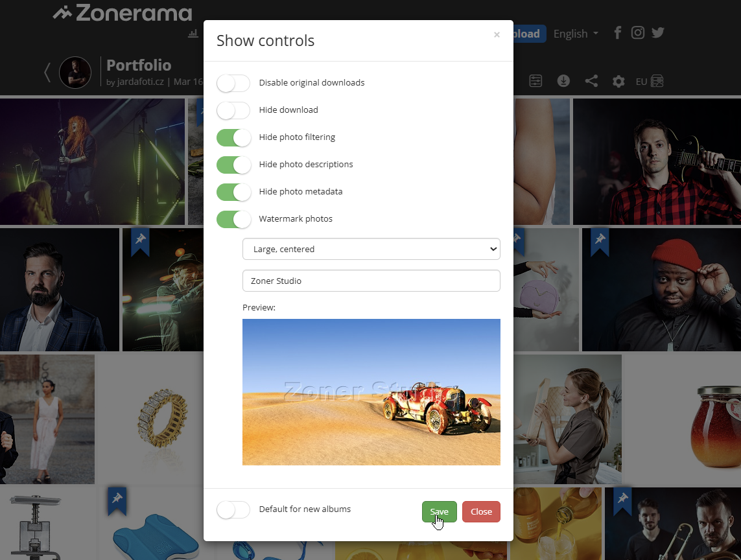Open the Facebook page icon
The image size is (741, 560).
(618, 33)
